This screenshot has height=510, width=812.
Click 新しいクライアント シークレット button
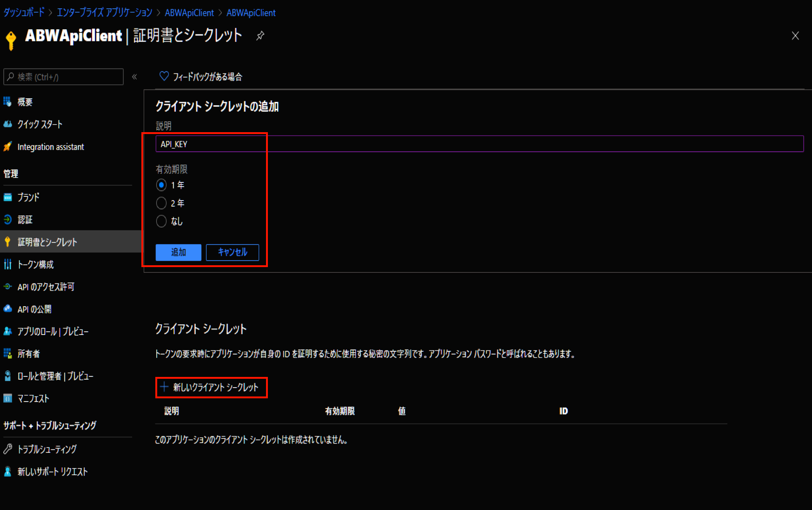211,387
